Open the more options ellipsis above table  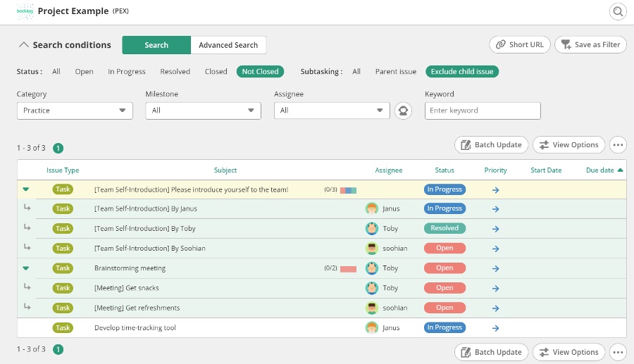pyautogui.click(x=618, y=144)
